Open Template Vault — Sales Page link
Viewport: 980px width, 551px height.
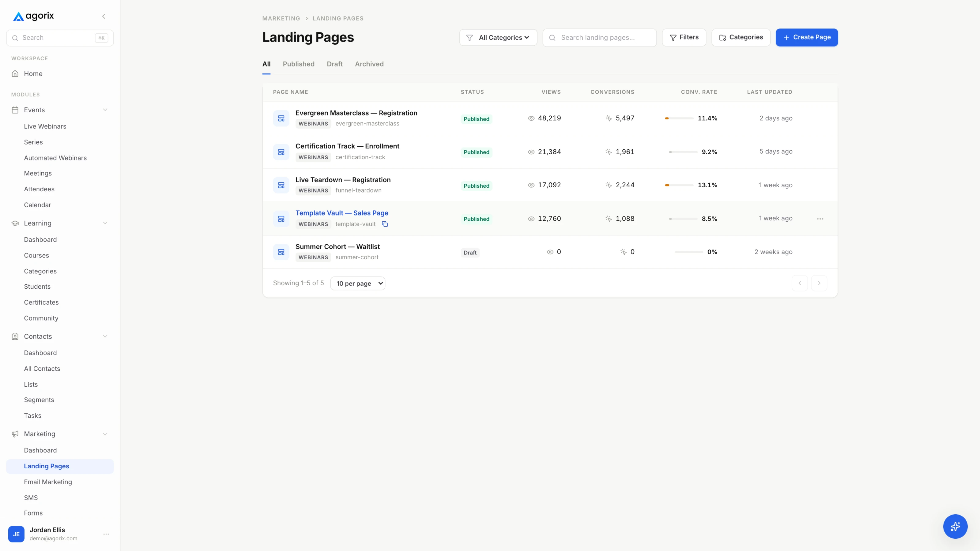[x=342, y=213]
